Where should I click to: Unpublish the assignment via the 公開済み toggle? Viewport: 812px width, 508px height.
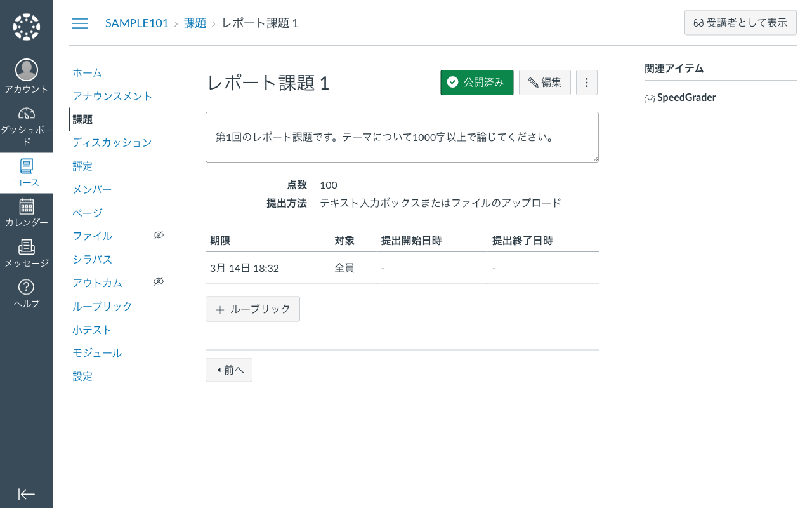pos(476,82)
